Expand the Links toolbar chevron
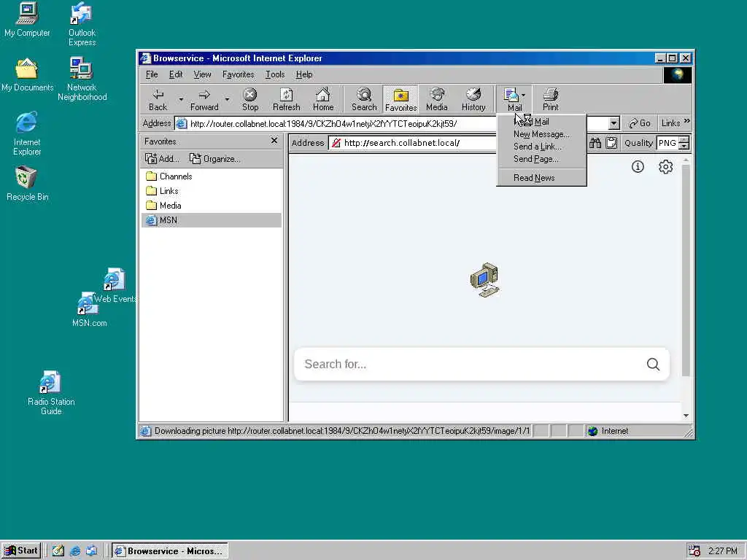The width and height of the screenshot is (747, 560). [x=686, y=122]
